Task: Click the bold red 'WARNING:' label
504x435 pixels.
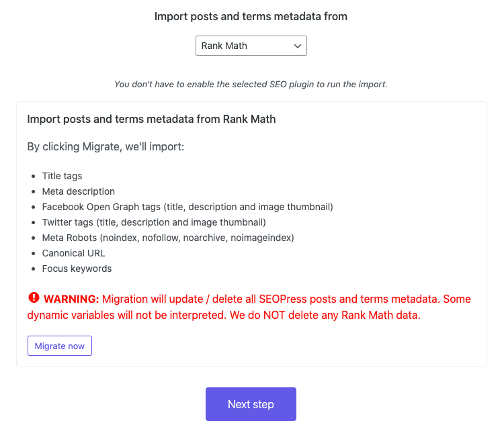Action: tap(71, 299)
